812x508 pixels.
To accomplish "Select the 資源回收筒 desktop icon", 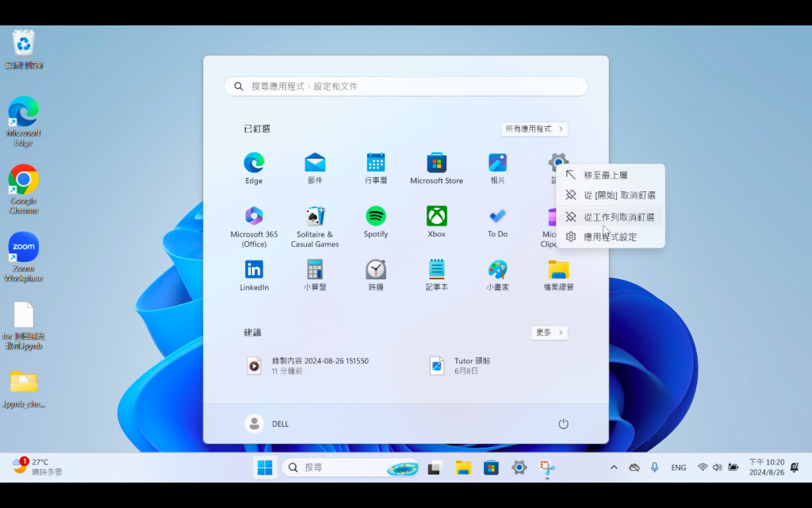I will 24,50.
